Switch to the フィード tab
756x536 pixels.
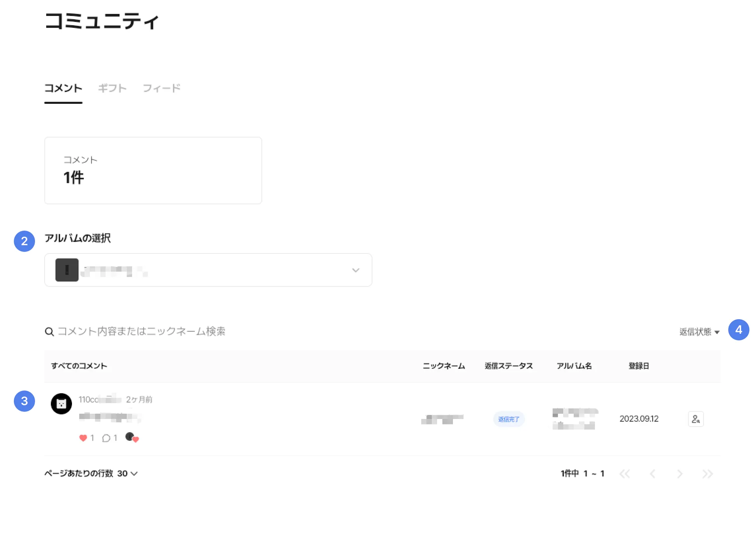tap(161, 88)
